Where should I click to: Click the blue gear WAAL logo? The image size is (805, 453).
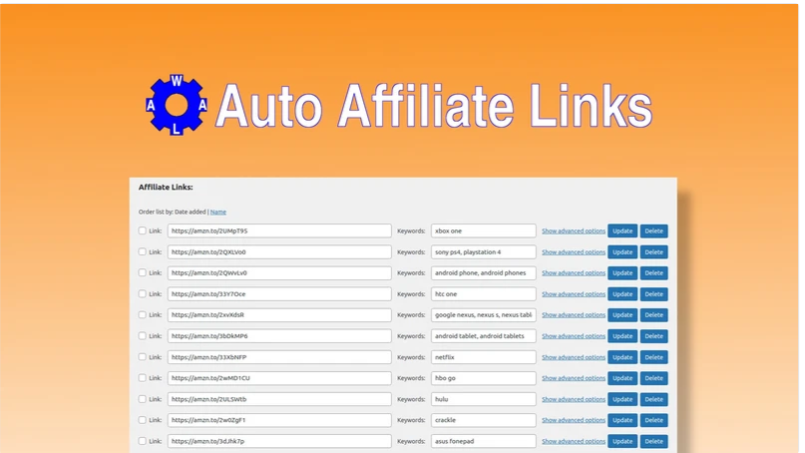176,105
